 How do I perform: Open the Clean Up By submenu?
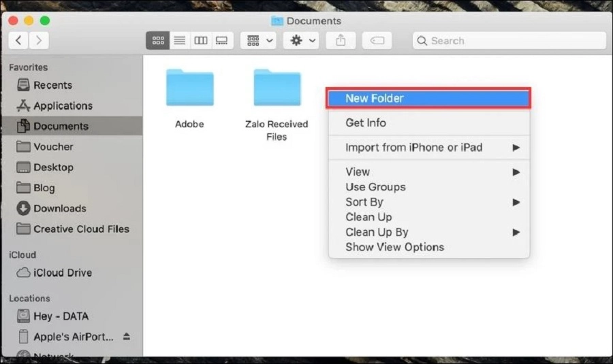point(429,232)
